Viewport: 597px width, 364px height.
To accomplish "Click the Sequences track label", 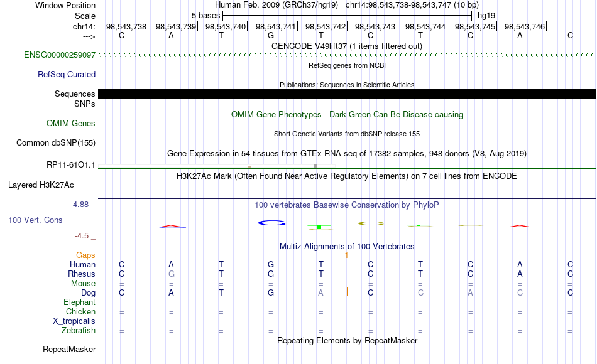I will pyautogui.click(x=75, y=94).
